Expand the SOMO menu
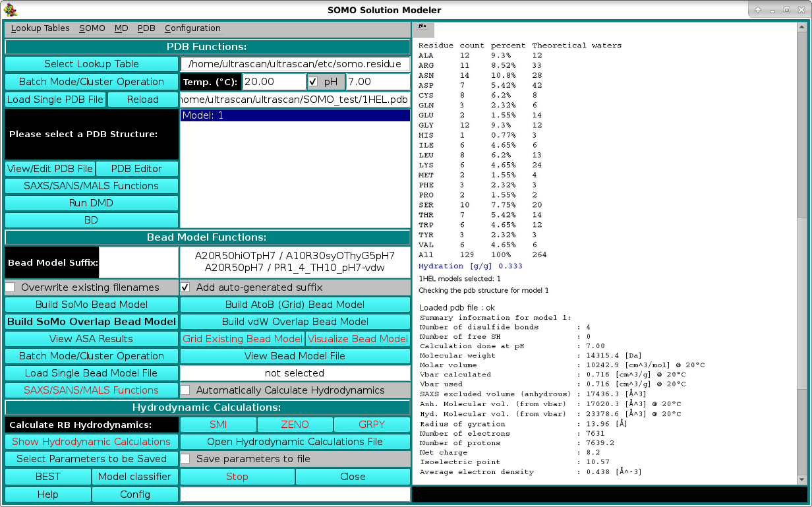The height and width of the screenshot is (507, 812). tap(92, 28)
